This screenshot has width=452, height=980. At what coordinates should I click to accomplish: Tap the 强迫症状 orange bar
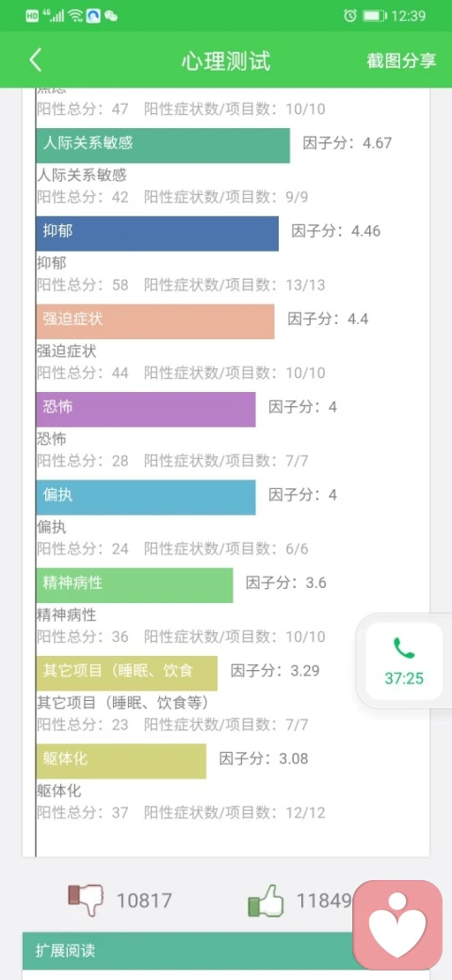[155, 321]
